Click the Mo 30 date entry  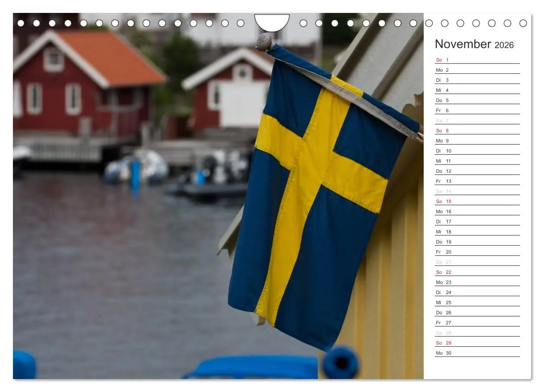click(x=443, y=353)
